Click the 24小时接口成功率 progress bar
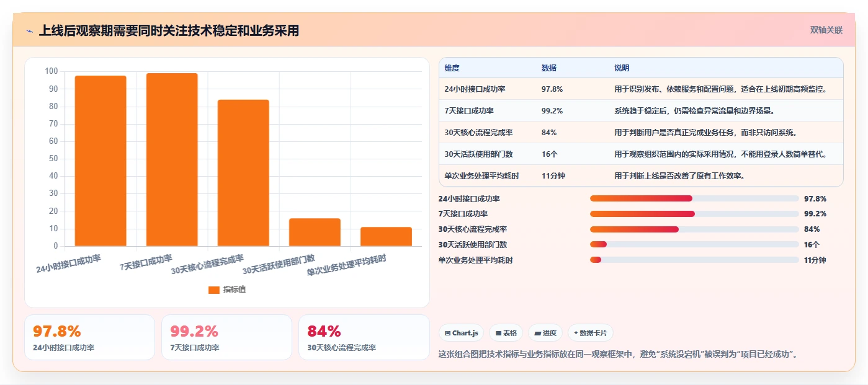The width and height of the screenshot is (868, 385). [x=694, y=198]
